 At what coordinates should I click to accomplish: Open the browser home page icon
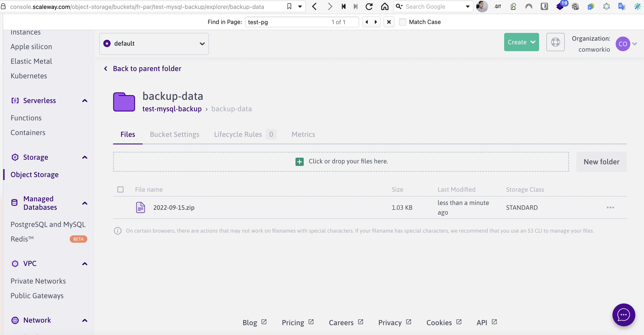coord(385,6)
